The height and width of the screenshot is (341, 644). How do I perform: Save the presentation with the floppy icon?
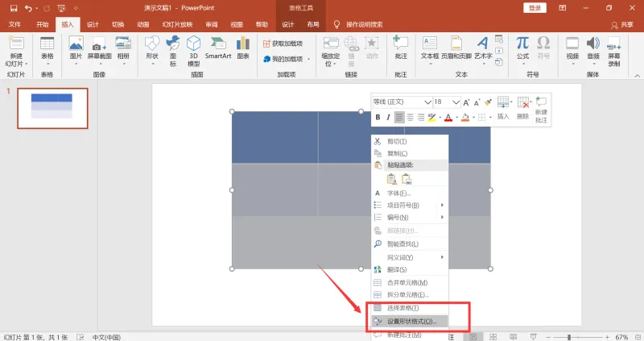pyautogui.click(x=14, y=8)
